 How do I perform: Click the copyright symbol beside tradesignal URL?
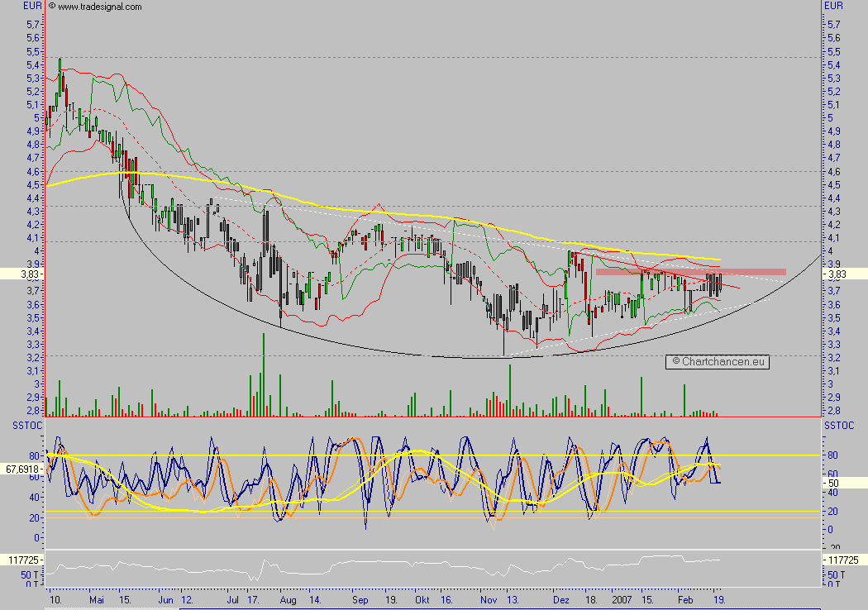(x=52, y=7)
